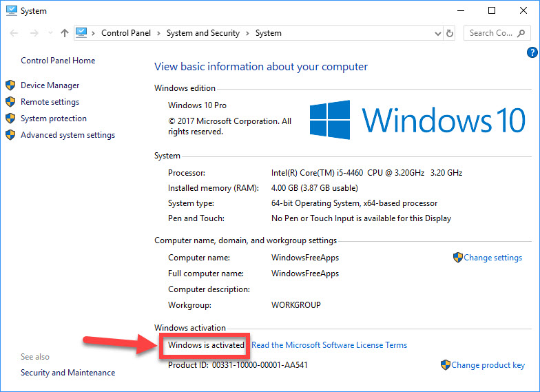The height and width of the screenshot is (392, 540).
Task: Click the Windows 10 logo image
Action: pyautogui.click(x=417, y=120)
